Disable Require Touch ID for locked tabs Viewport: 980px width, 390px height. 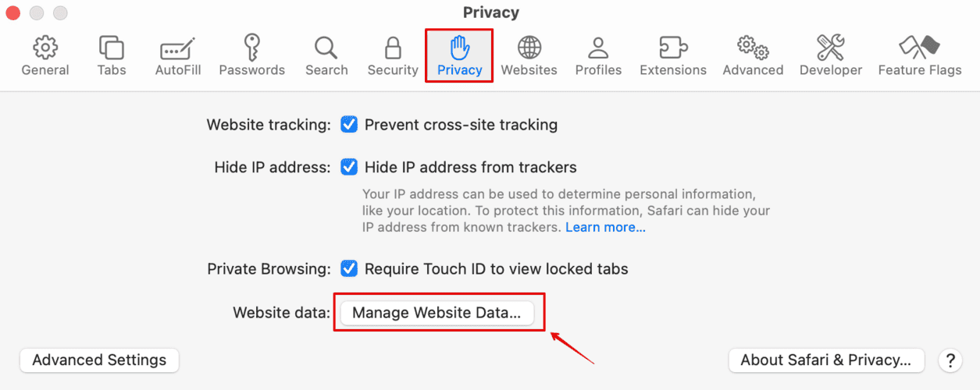[349, 269]
